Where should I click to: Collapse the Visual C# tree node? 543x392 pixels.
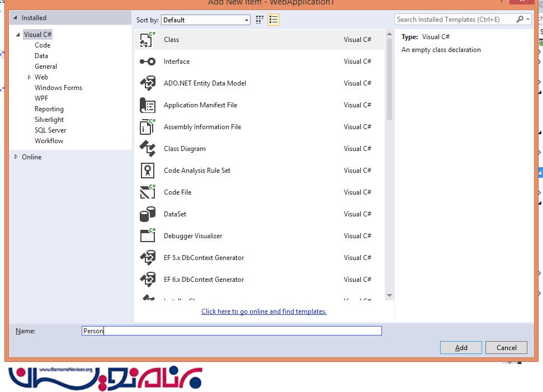point(18,35)
